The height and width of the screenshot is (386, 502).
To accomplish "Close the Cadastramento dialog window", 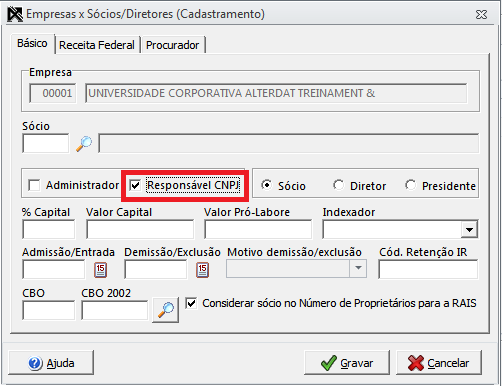I will (481, 14).
